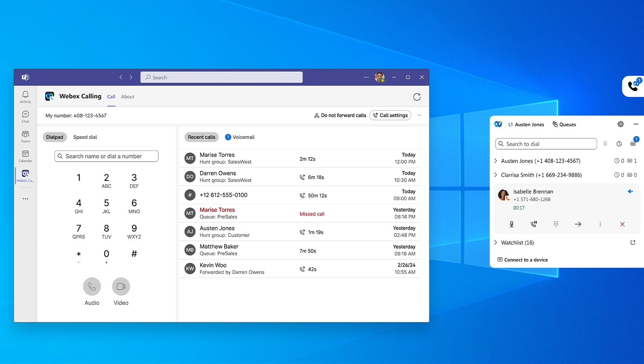Screen dimensions: 644x364
Task: Mute microphone on Isabelle Brennan call
Action: click(512, 224)
